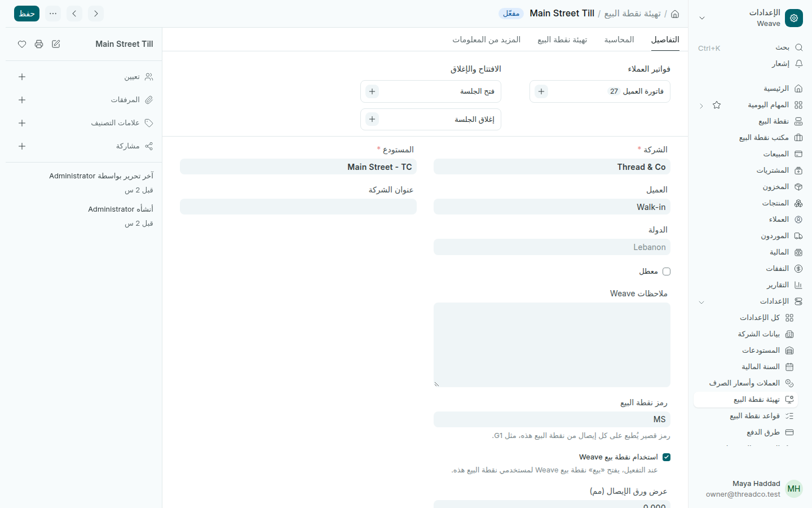Open workspace switcher chevron near Weave
The width and height of the screenshot is (812, 508).
pos(702,18)
